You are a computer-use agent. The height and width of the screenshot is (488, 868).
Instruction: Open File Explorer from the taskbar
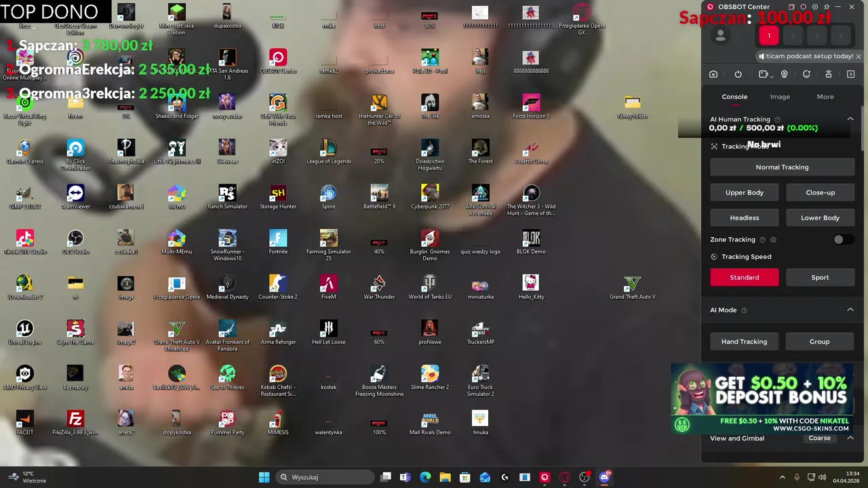coord(445,477)
